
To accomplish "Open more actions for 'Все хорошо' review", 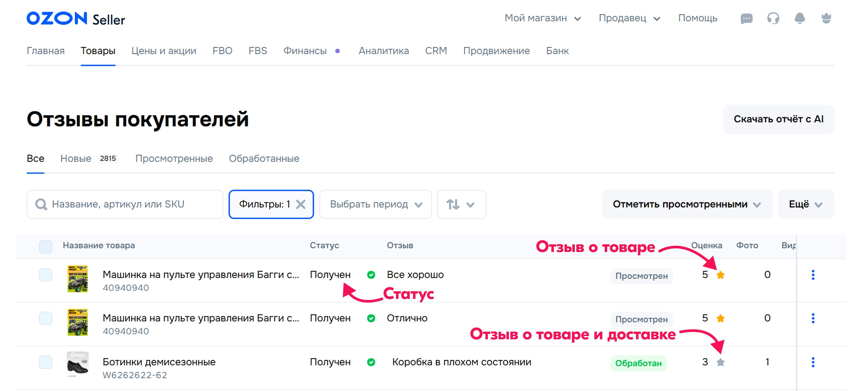I will point(813,275).
